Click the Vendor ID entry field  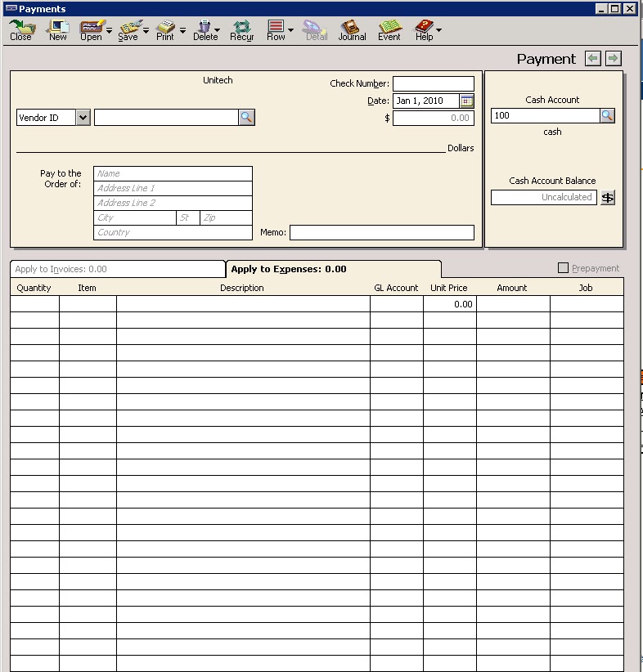click(x=166, y=118)
